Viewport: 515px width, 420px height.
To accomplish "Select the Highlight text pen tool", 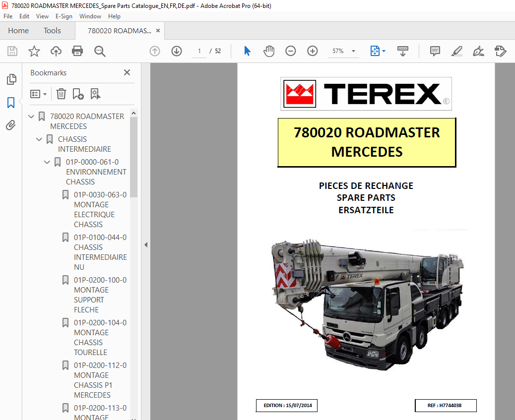I will (x=457, y=51).
